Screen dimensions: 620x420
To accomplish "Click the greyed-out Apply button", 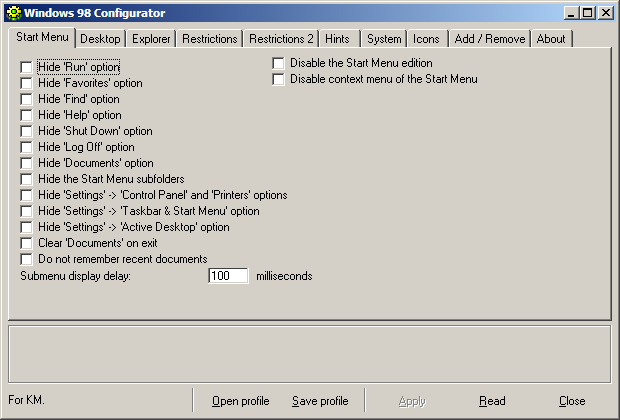I will [412, 401].
